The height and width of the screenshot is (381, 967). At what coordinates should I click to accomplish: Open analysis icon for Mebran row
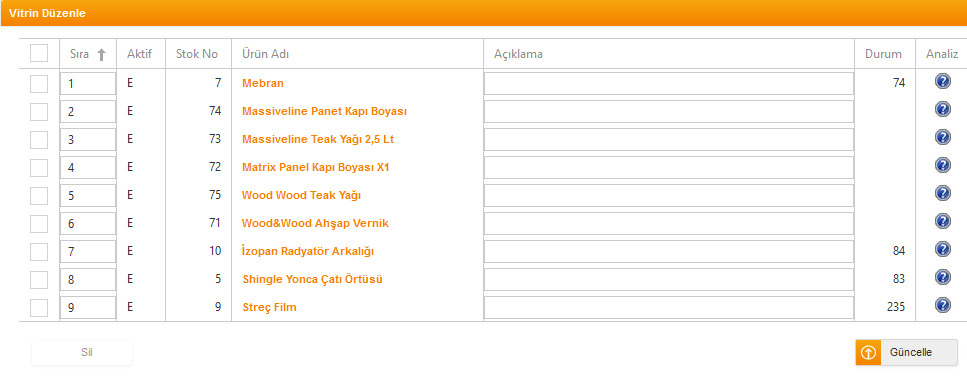(942, 81)
